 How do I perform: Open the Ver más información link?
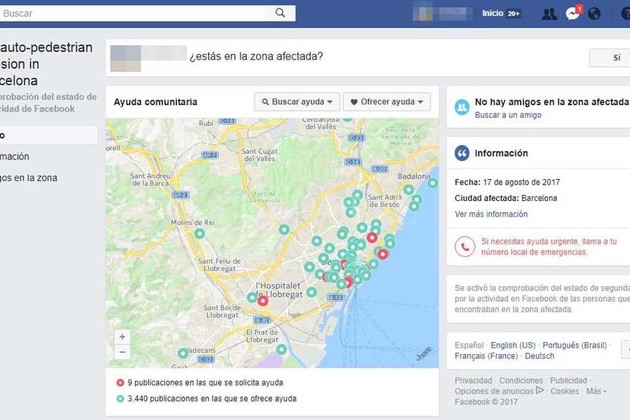tap(491, 214)
